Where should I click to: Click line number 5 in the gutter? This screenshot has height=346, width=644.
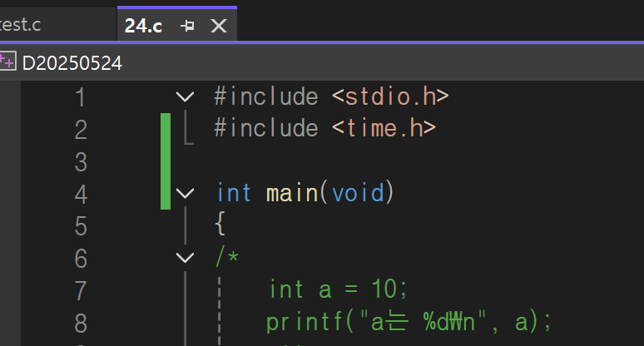[81, 226]
